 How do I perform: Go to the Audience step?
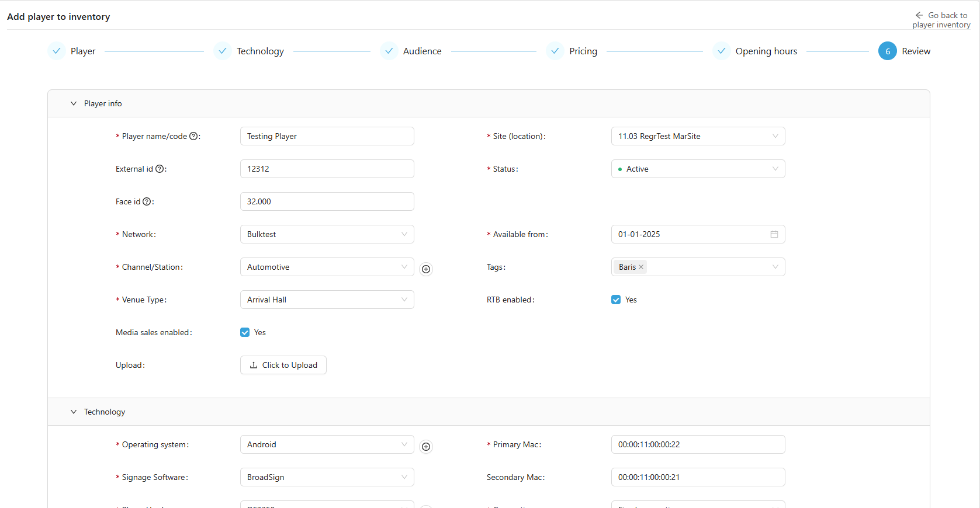click(421, 51)
